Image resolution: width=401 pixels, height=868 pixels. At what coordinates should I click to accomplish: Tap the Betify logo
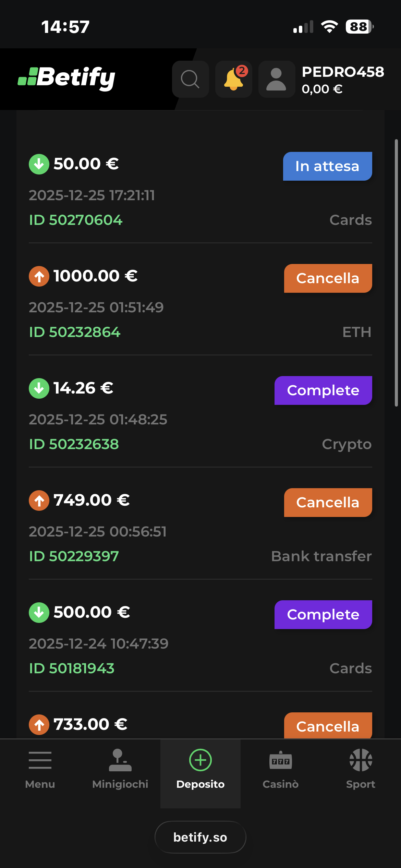(67, 78)
